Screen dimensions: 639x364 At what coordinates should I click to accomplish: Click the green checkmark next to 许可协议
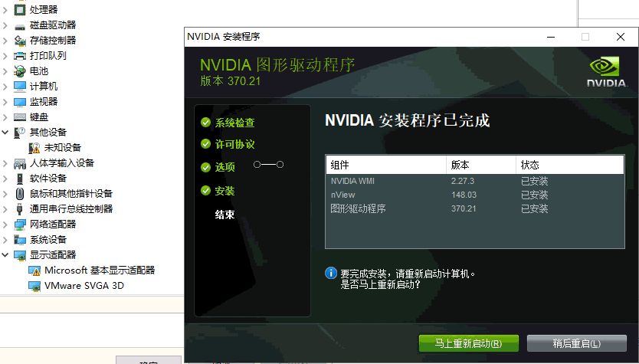206,143
